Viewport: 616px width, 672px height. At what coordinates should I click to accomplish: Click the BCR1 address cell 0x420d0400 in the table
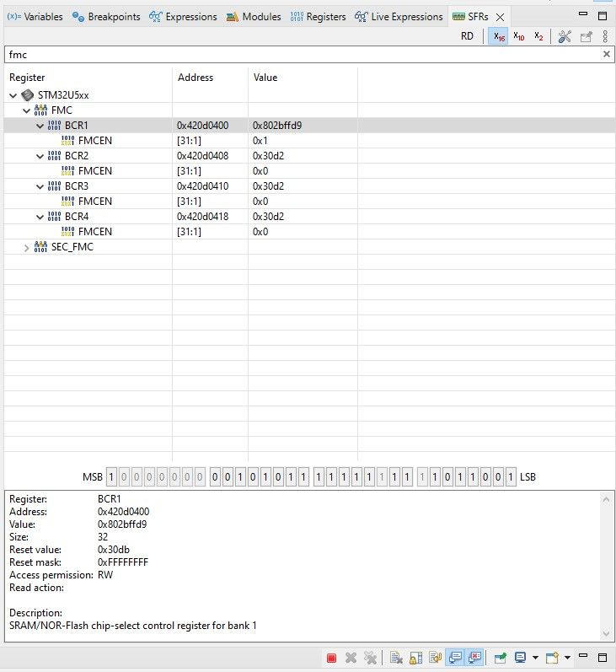point(202,126)
